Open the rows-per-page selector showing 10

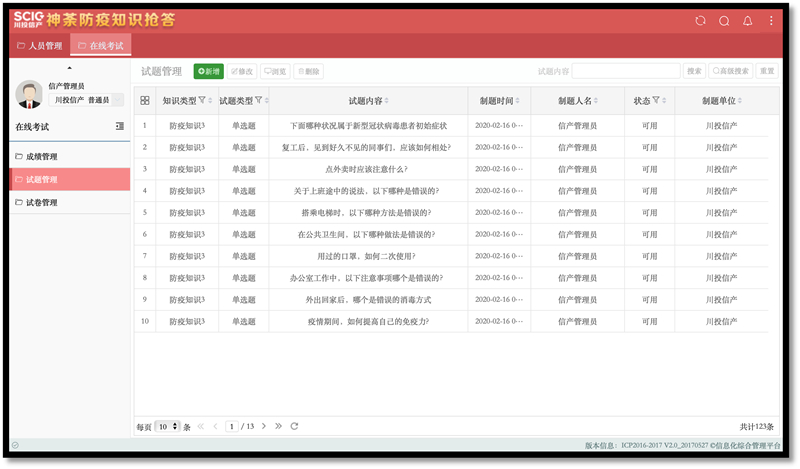pyautogui.click(x=168, y=426)
